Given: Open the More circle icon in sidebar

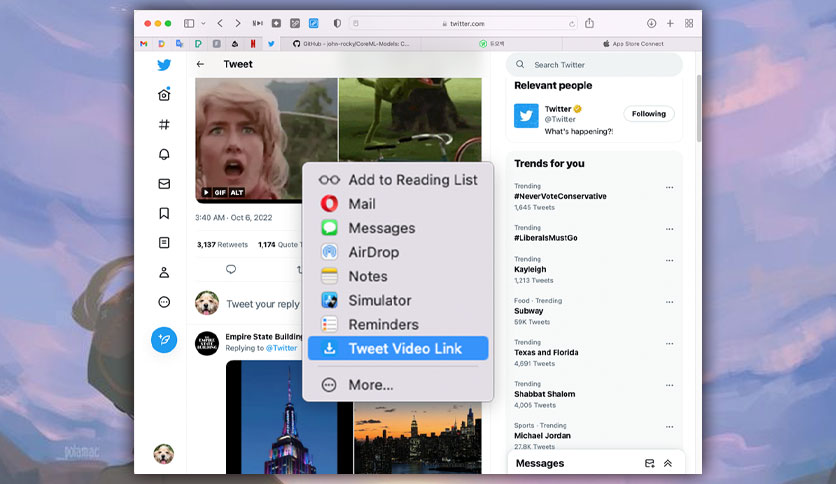Looking at the screenshot, I should [x=164, y=302].
